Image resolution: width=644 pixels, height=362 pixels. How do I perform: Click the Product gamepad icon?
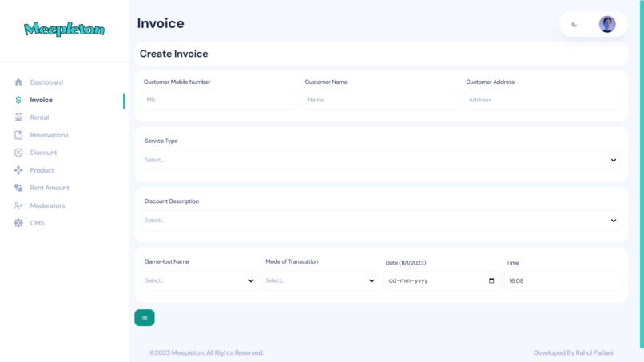18,170
